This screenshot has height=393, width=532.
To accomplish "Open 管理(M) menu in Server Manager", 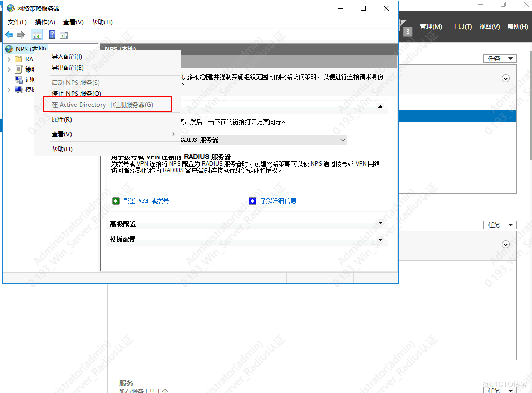I will point(431,27).
